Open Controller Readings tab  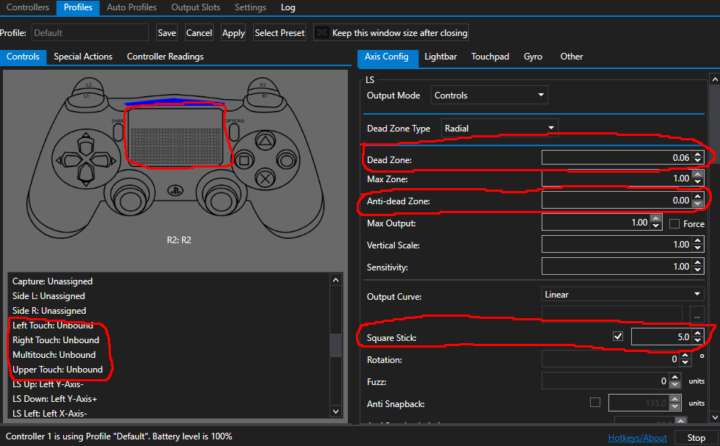165,56
